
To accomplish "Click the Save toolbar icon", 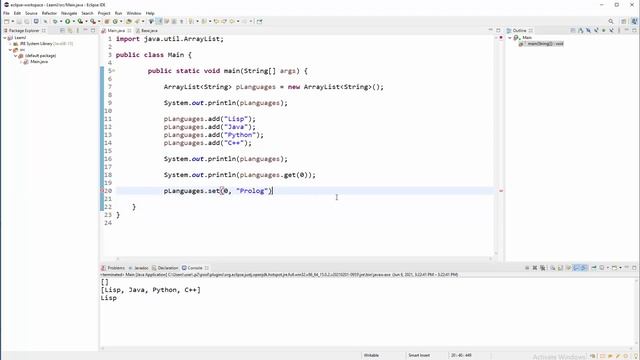I will tap(19, 21).
